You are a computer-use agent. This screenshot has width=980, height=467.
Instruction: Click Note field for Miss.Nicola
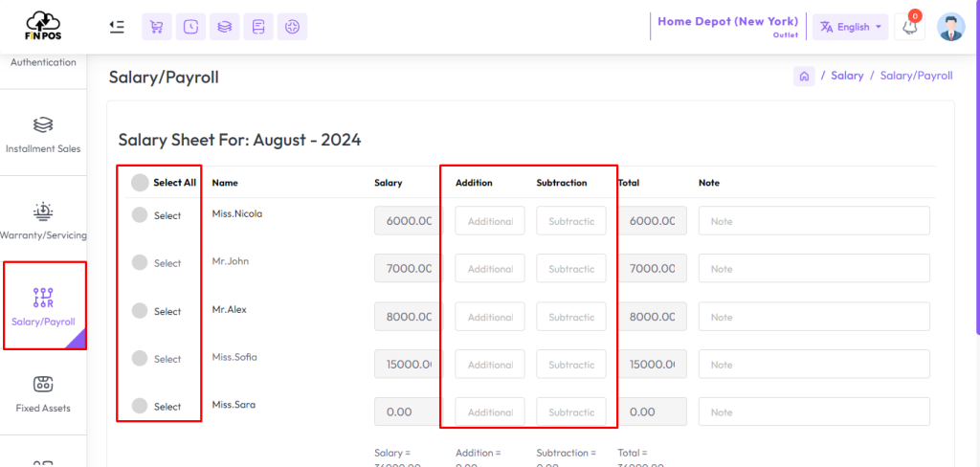(x=814, y=221)
